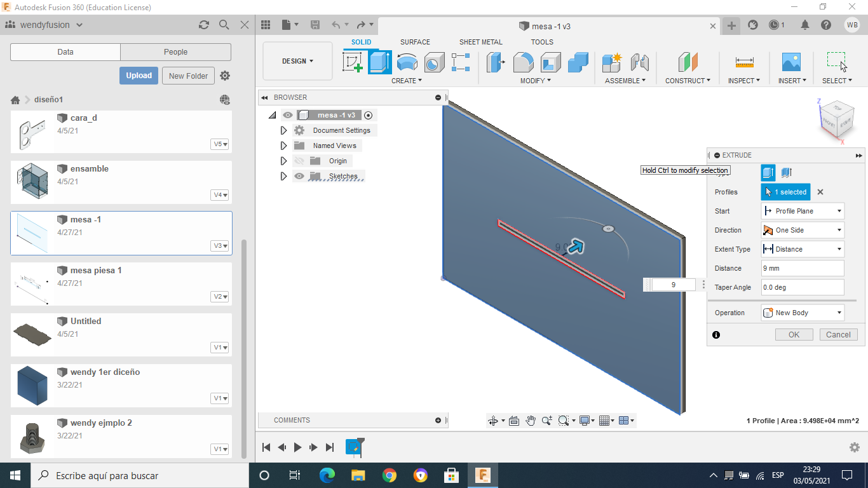Switch to the TOOLS tab
Image resolution: width=868 pixels, height=488 pixels.
[542, 42]
